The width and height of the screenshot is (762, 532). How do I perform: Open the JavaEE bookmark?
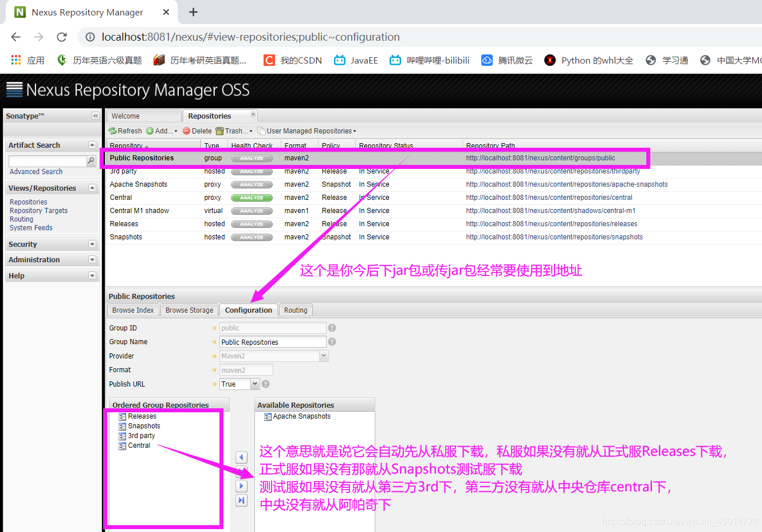click(356, 60)
